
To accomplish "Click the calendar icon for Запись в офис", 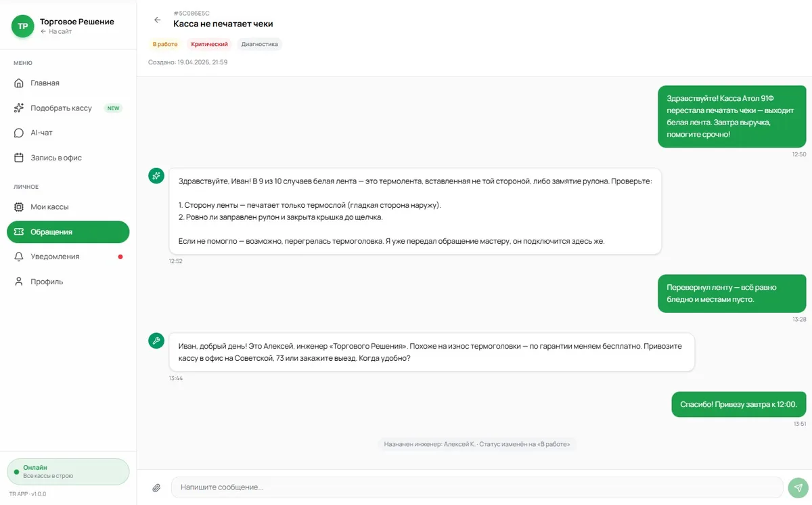I will coord(19,158).
